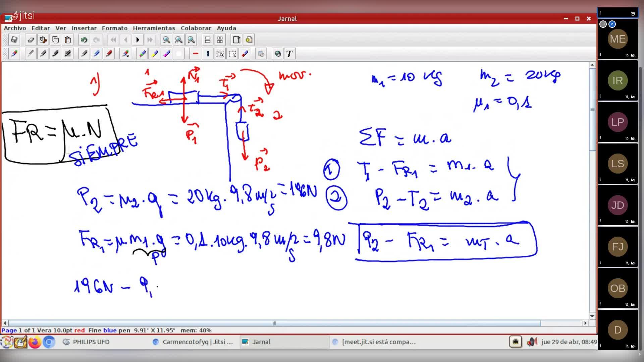Select the Text tool icon

pos(290,54)
